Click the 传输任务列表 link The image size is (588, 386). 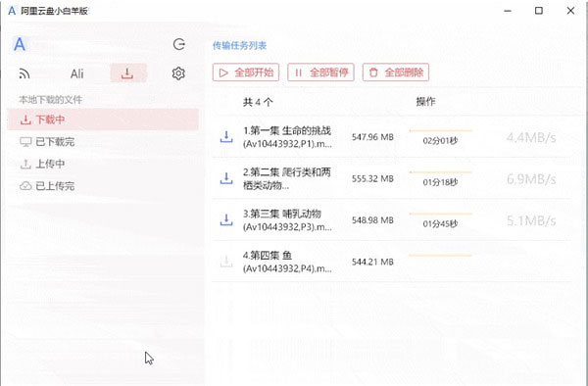click(240, 46)
